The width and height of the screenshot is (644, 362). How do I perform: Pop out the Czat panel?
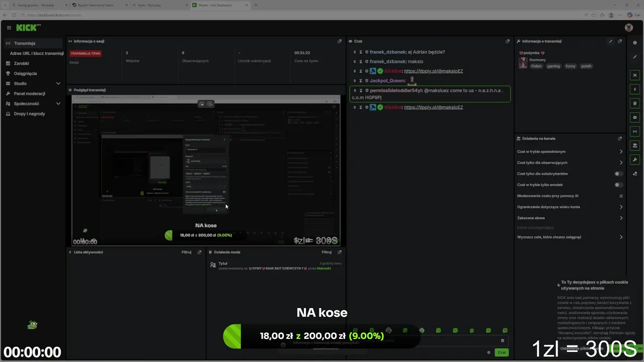pos(507,41)
